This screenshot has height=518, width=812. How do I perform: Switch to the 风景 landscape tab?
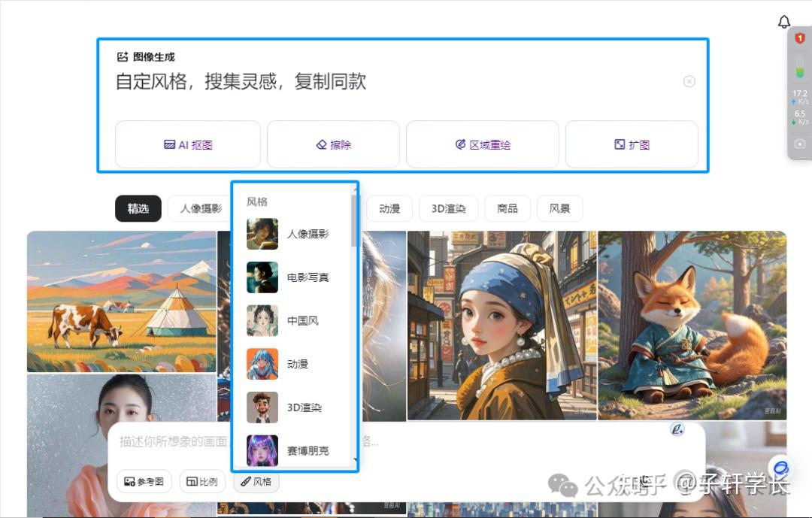559,208
